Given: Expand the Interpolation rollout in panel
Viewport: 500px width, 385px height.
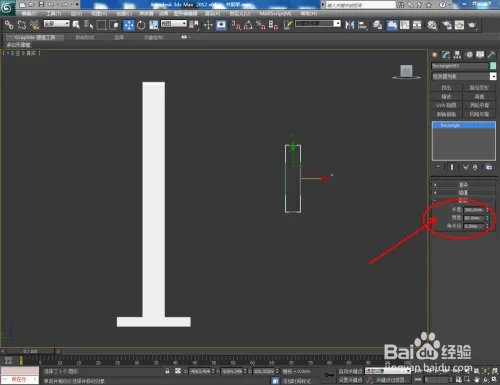Looking at the screenshot, I should pyautogui.click(x=464, y=193).
